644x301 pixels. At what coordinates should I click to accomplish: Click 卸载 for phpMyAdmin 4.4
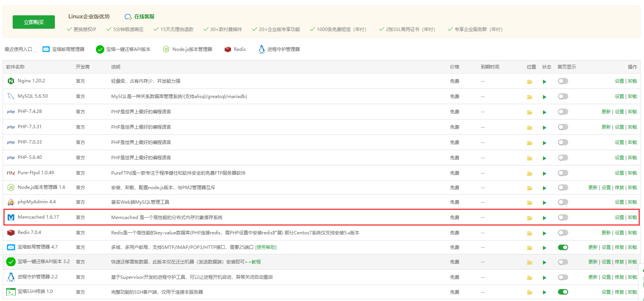pyautogui.click(x=632, y=202)
